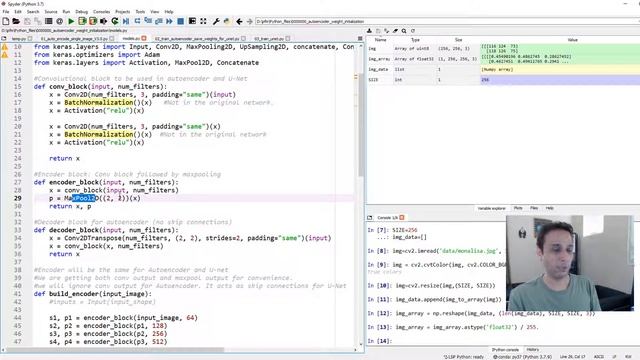The image size is (640, 360).
Task: Open the View menu
Action: [x=155, y=12]
